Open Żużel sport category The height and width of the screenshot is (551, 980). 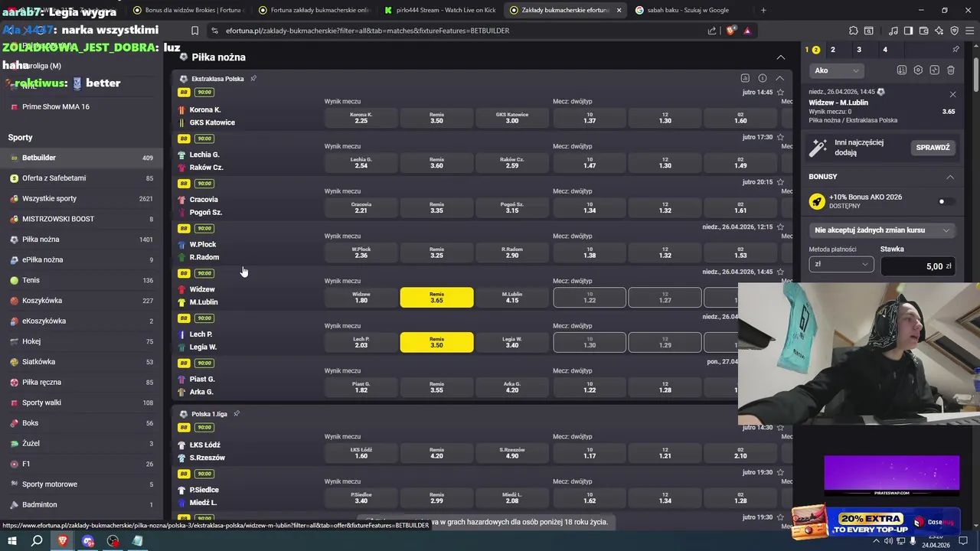[81, 443]
